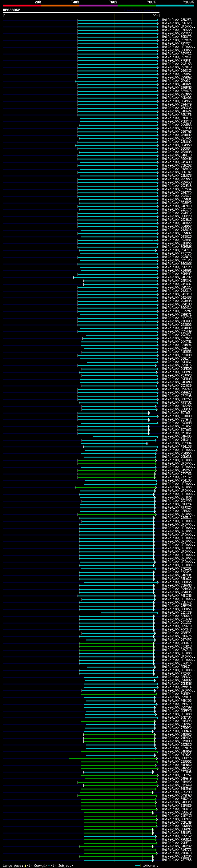Select hit UniRef100_O48624
The width and height of the screenshot is (197, 868).
pyautogui.click(x=177, y=111)
